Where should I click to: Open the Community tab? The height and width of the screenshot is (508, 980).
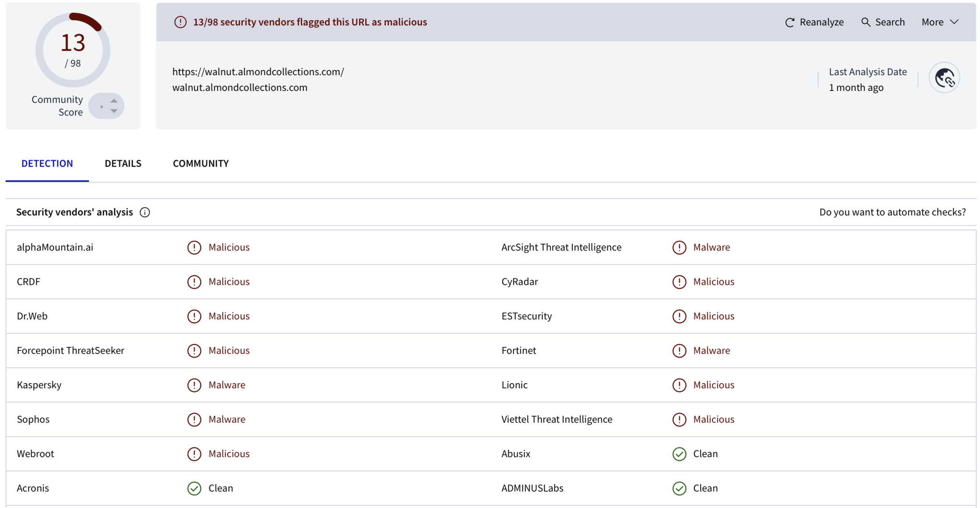(x=200, y=163)
